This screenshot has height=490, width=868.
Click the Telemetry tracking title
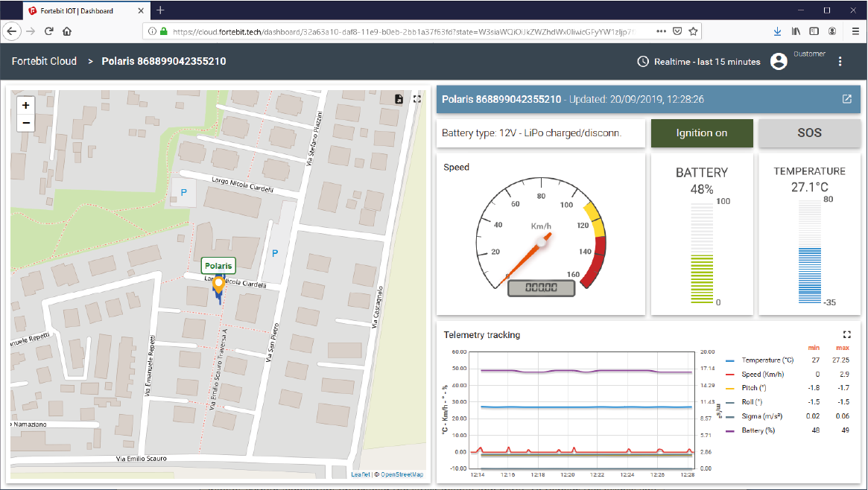click(x=481, y=334)
